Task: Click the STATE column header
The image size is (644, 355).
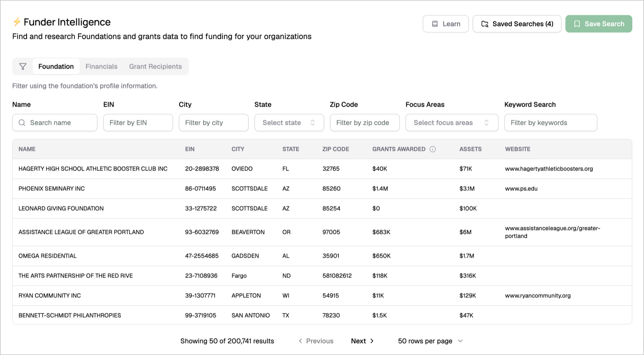Action: [291, 149]
